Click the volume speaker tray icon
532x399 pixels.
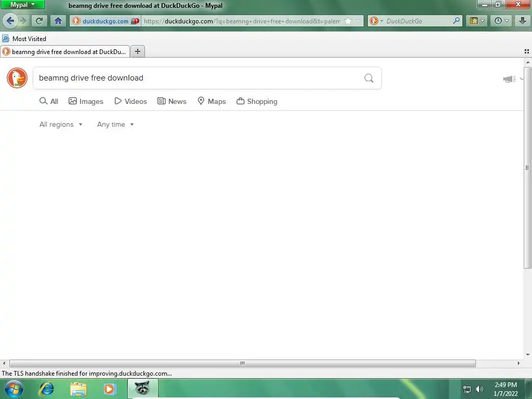point(479,389)
